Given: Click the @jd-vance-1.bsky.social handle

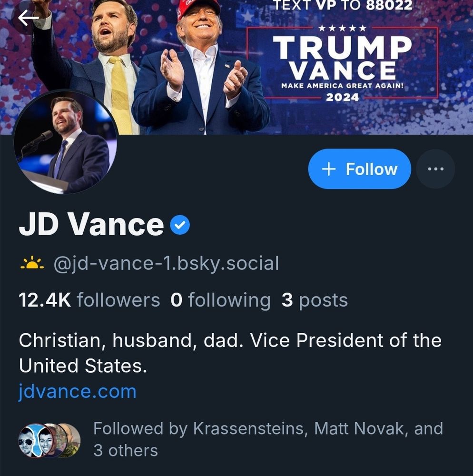Looking at the screenshot, I should click(x=166, y=263).
